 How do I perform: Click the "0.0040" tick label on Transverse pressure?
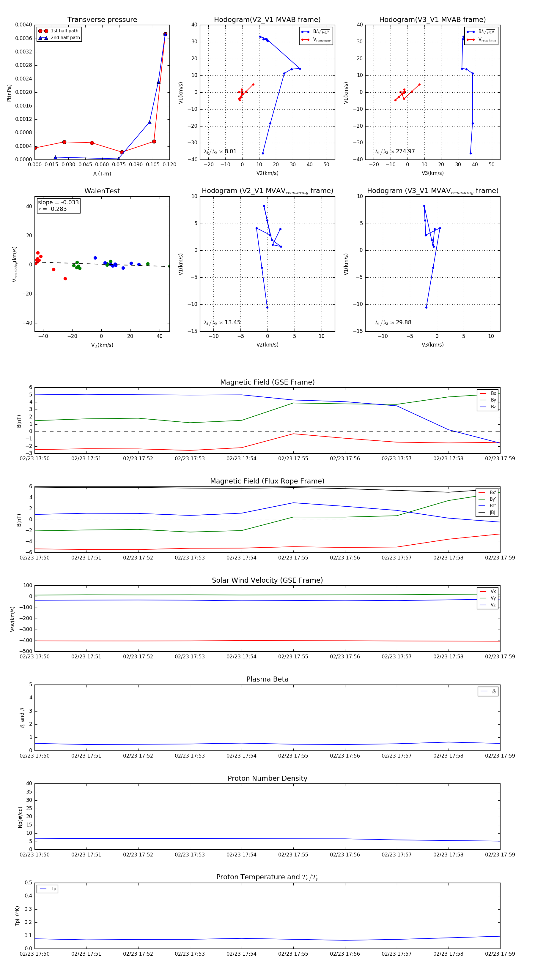pos(23,25)
